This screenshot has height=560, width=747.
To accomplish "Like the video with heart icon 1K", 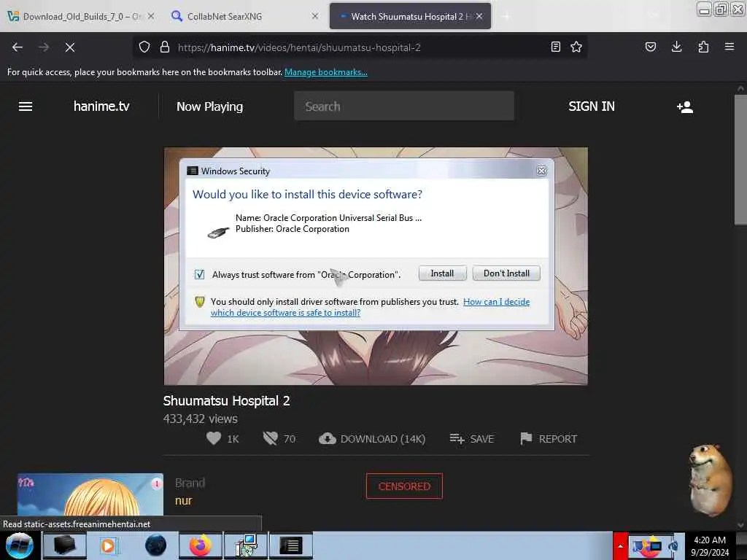I will (223, 438).
